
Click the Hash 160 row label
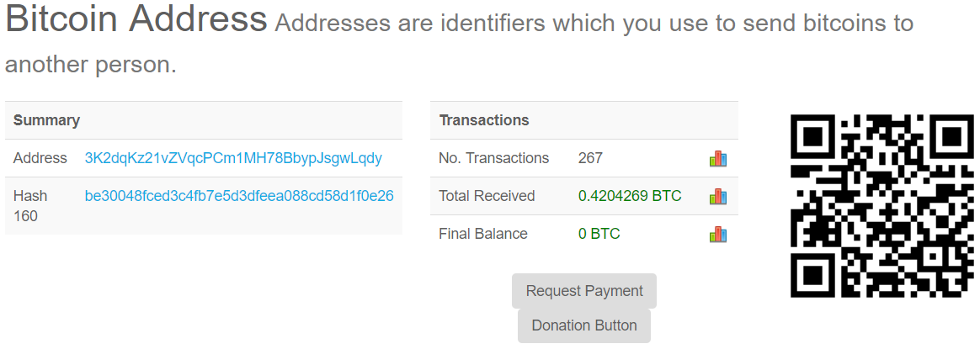[x=30, y=206]
